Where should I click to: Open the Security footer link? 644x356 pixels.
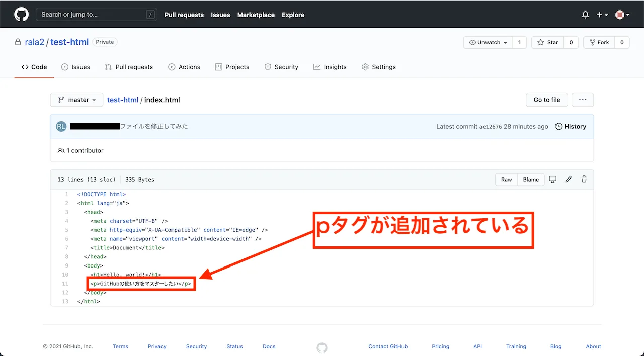[196, 346]
